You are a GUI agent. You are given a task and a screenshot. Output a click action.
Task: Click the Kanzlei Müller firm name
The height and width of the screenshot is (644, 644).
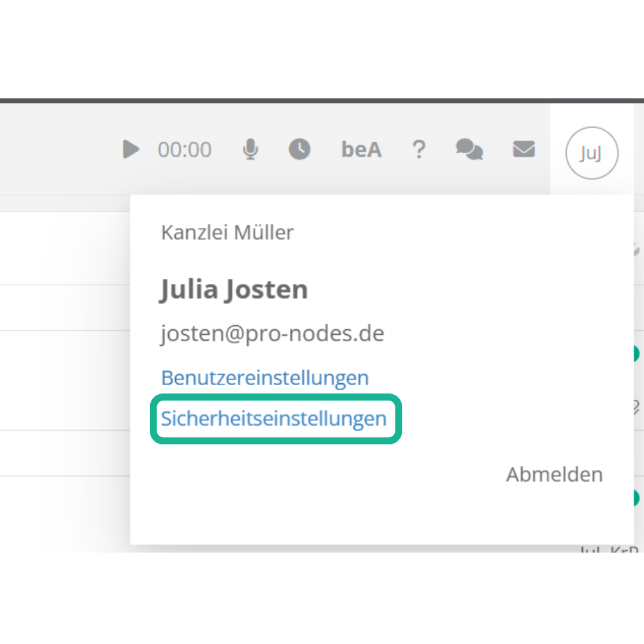coord(227,232)
